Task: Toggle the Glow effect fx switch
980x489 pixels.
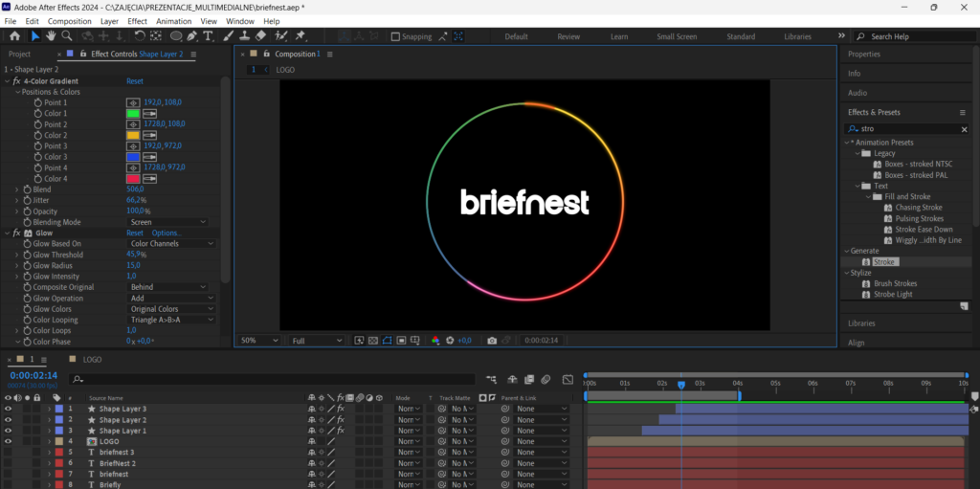Action: click(x=17, y=233)
